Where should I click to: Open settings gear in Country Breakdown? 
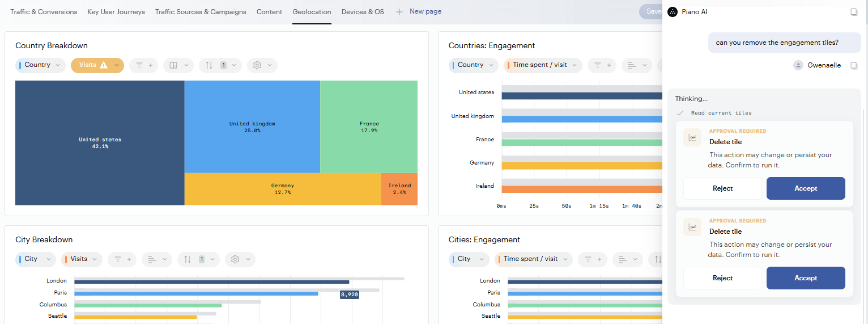[x=262, y=65]
